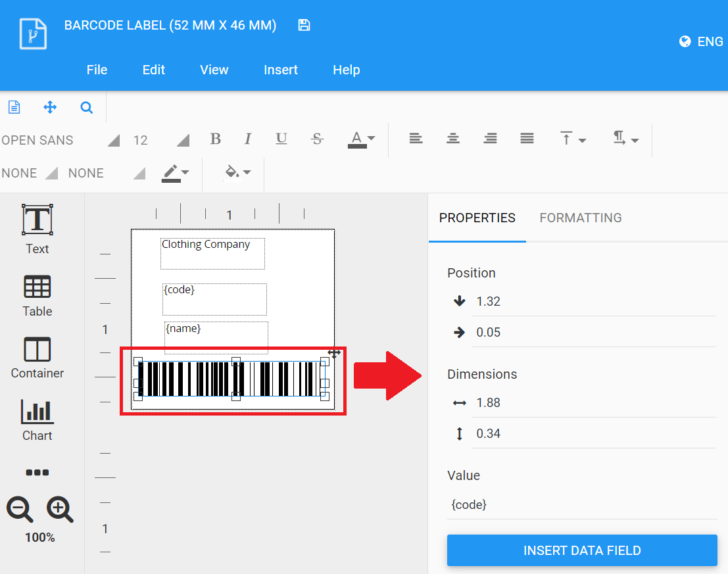Image resolution: width=728 pixels, height=574 pixels.
Task: Align text center
Action: pyautogui.click(x=453, y=138)
